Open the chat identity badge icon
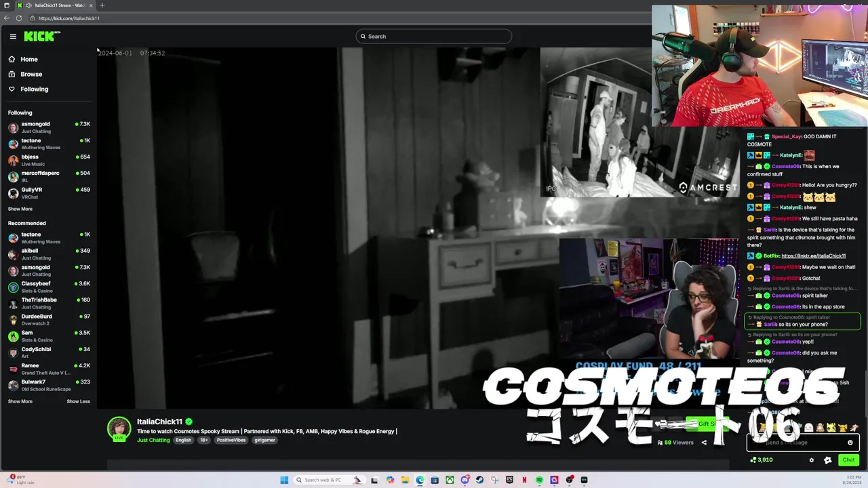 pos(827,460)
